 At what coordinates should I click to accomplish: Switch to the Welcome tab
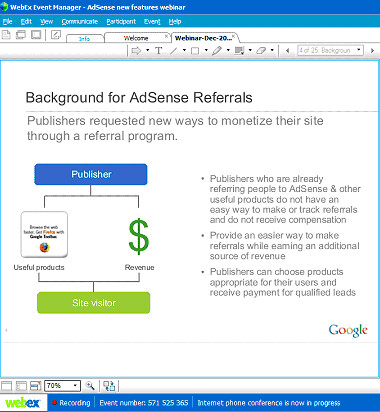pos(136,38)
